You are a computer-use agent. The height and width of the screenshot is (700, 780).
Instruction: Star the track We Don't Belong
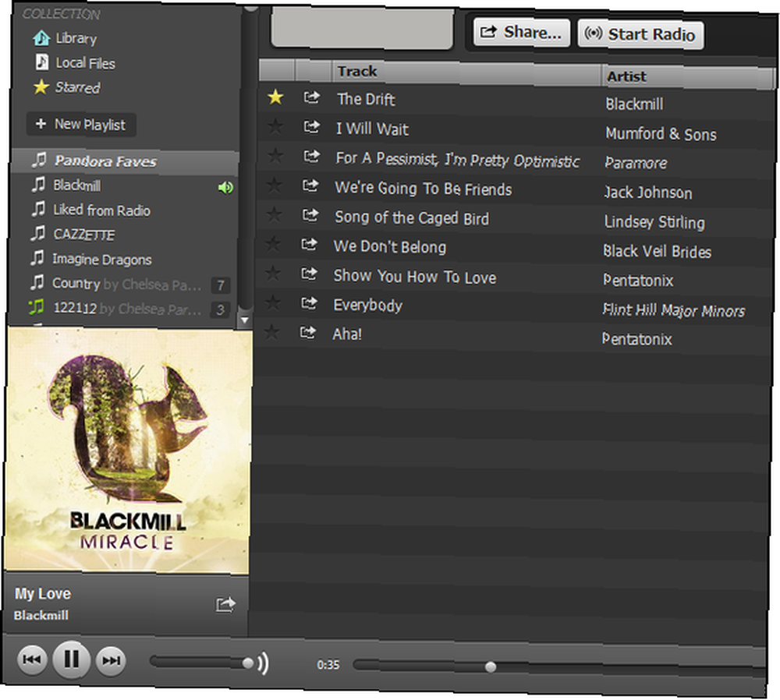tap(273, 244)
